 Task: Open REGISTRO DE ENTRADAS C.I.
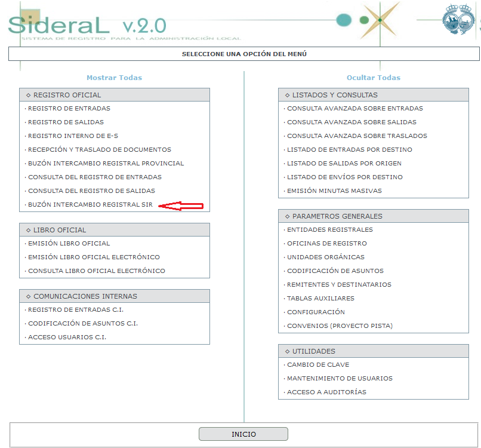76,310
